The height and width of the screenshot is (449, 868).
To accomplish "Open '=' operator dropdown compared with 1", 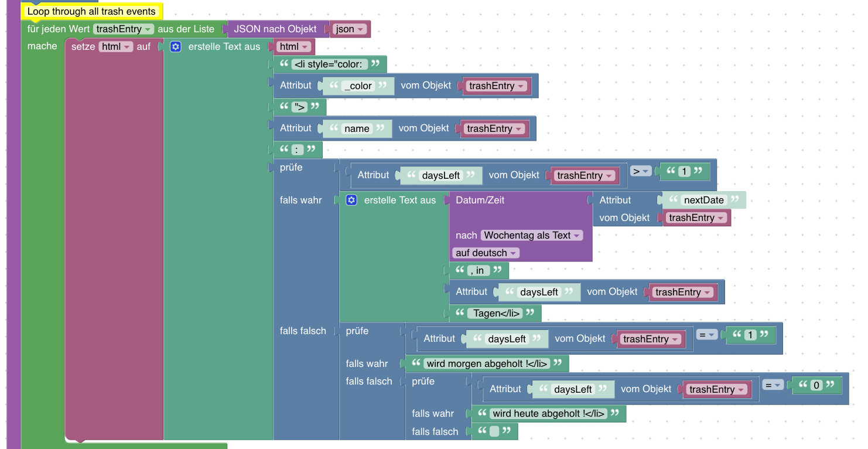I will click(707, 335).
